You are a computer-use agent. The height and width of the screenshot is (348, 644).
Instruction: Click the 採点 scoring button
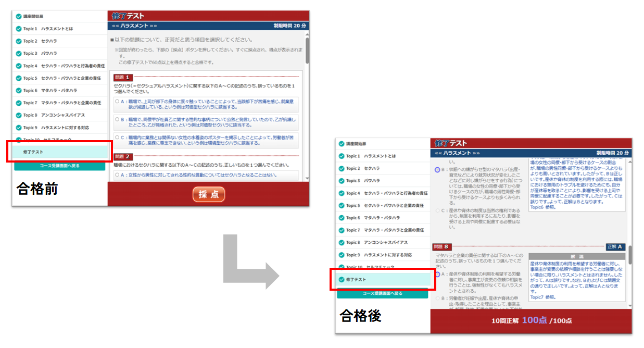(x=209, y=194)
